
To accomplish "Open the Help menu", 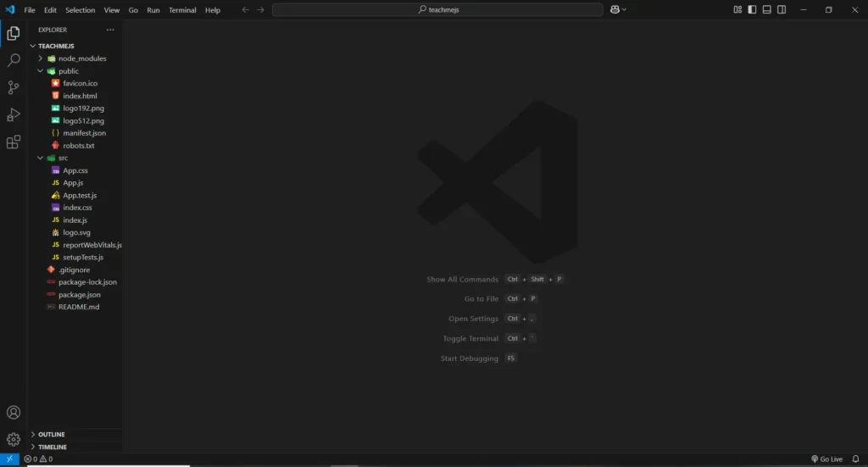I will (213, 10).
